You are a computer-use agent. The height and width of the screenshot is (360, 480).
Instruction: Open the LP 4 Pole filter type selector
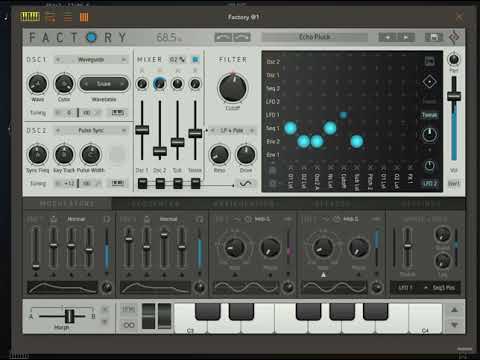[232, 131]
